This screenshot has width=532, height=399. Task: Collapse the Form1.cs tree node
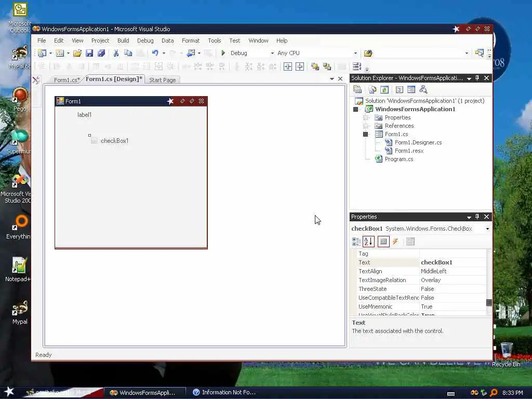pos(366,135)
